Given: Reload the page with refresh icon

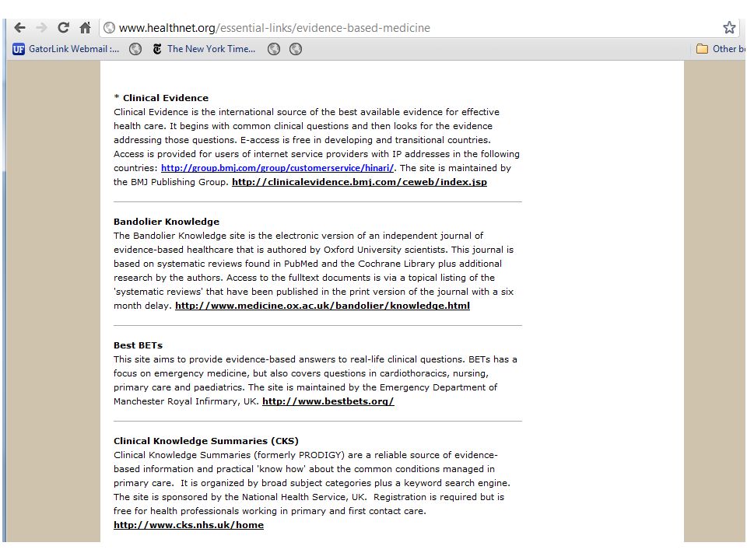Looking at the screenshot, I should tap(63, 28).
